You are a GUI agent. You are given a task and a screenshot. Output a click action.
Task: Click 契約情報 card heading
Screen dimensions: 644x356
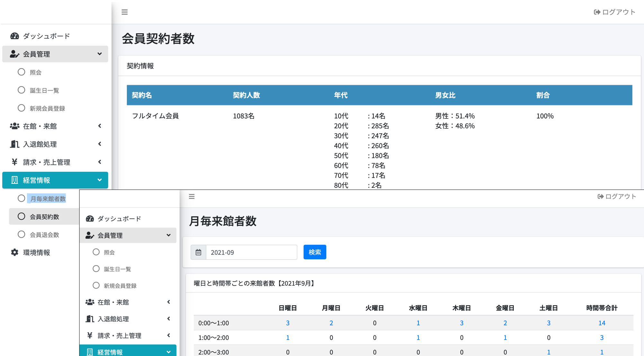[140, 66]
